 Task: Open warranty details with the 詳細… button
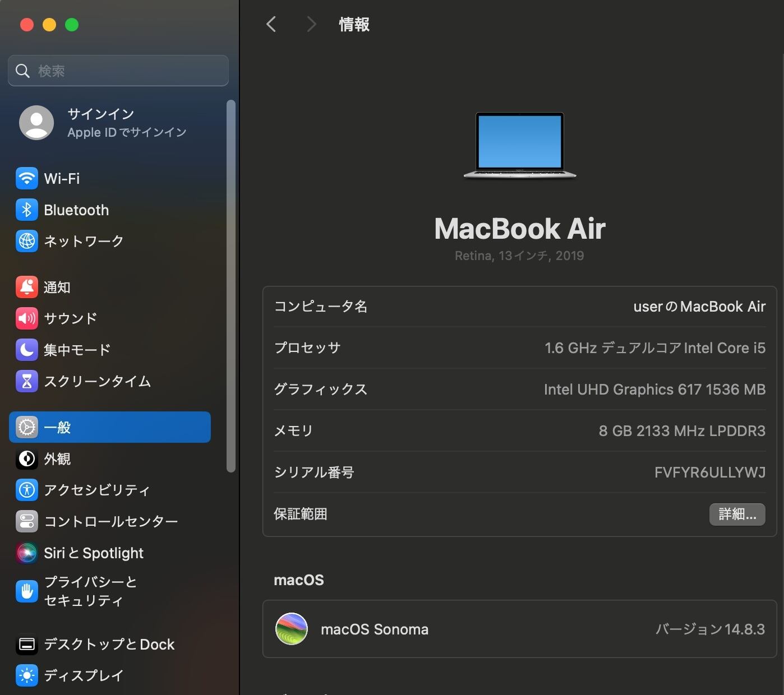[737, 514]
